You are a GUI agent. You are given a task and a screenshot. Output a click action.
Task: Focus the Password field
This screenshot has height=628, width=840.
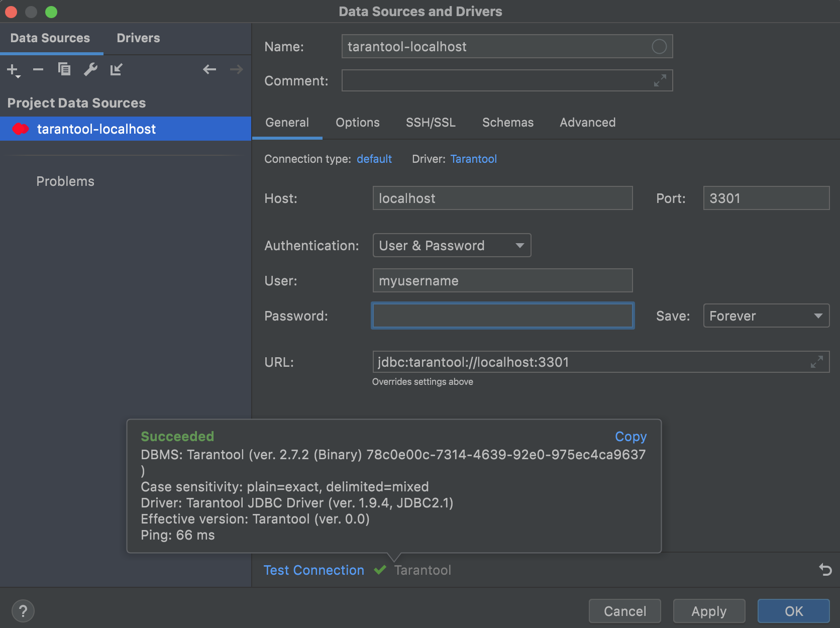pyautogui.click(x=502, y=316)
